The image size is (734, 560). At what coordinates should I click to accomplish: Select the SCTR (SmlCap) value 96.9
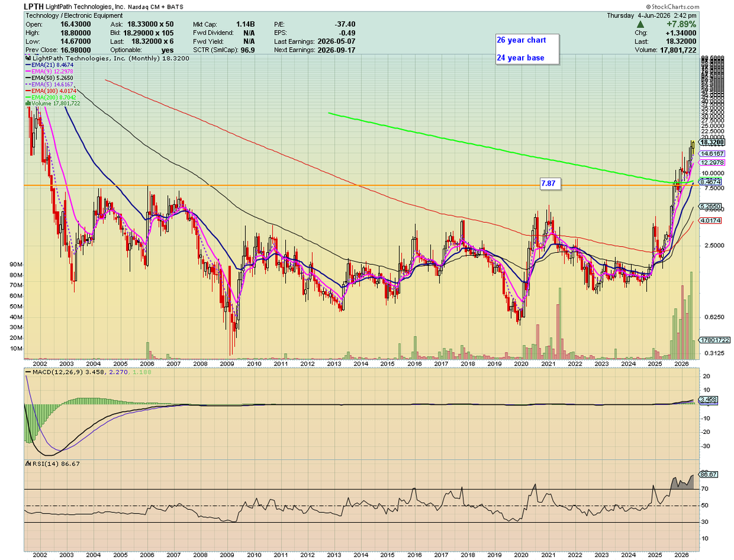[x=247, y=50]
